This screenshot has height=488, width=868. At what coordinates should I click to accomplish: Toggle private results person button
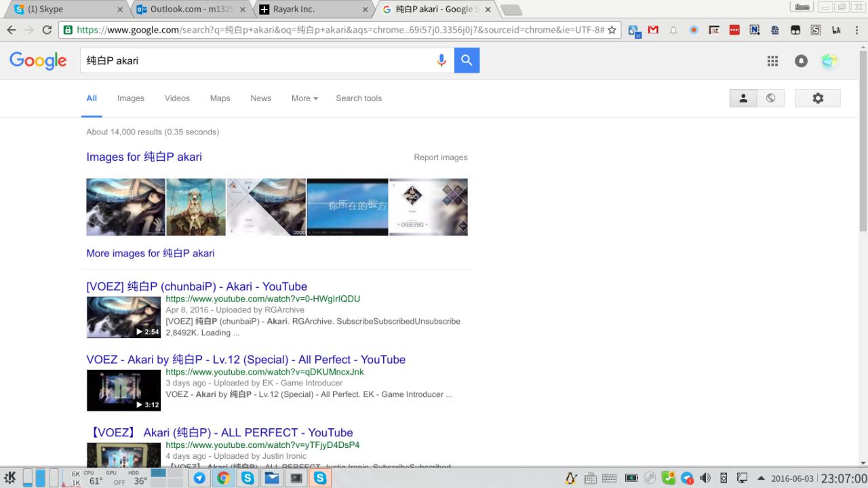point(743,98)
